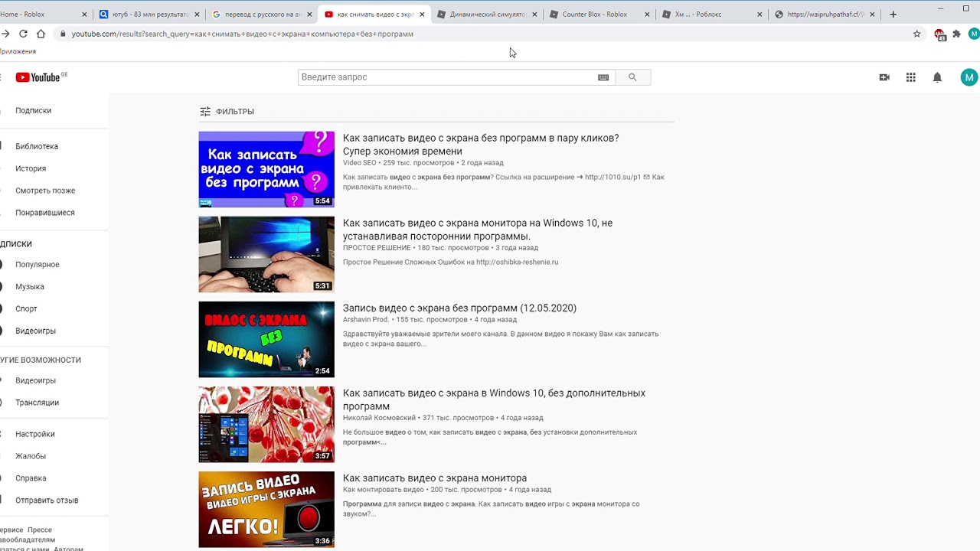Open Подписки in the sidebar
Viewport: 980px width, 551px height.
click(x=34, y=110)
